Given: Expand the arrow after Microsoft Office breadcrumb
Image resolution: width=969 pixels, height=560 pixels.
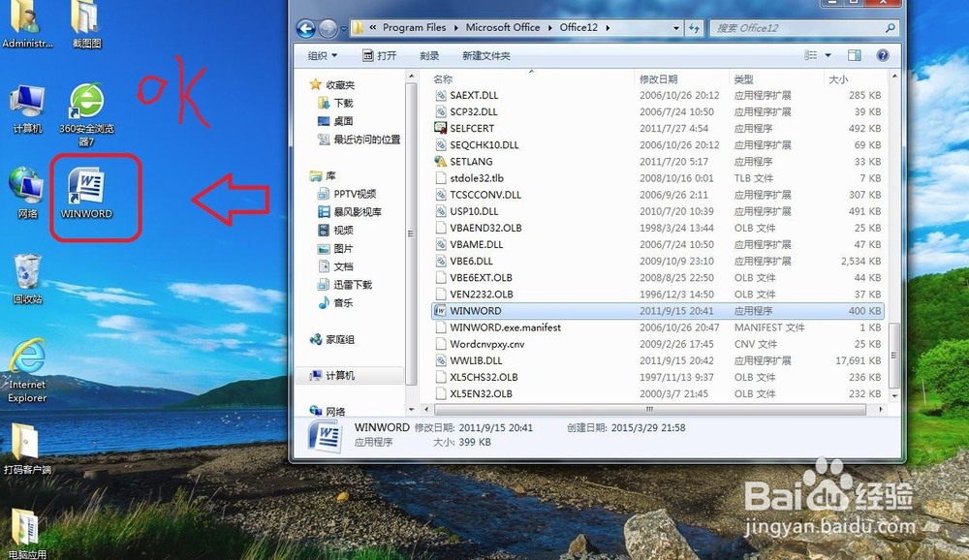Looking at the screenshot, I should [x=549, y=28].
